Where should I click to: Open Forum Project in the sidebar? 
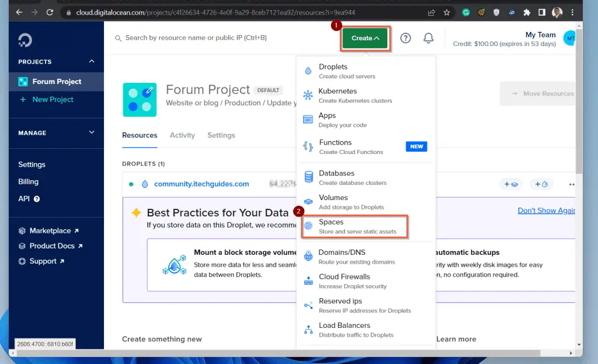click(56, 82)
